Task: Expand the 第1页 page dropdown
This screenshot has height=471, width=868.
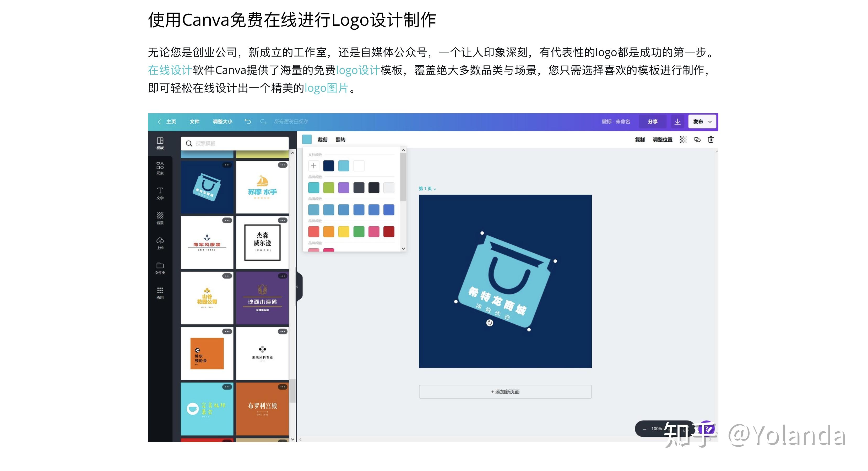Action: click(427, 189)
